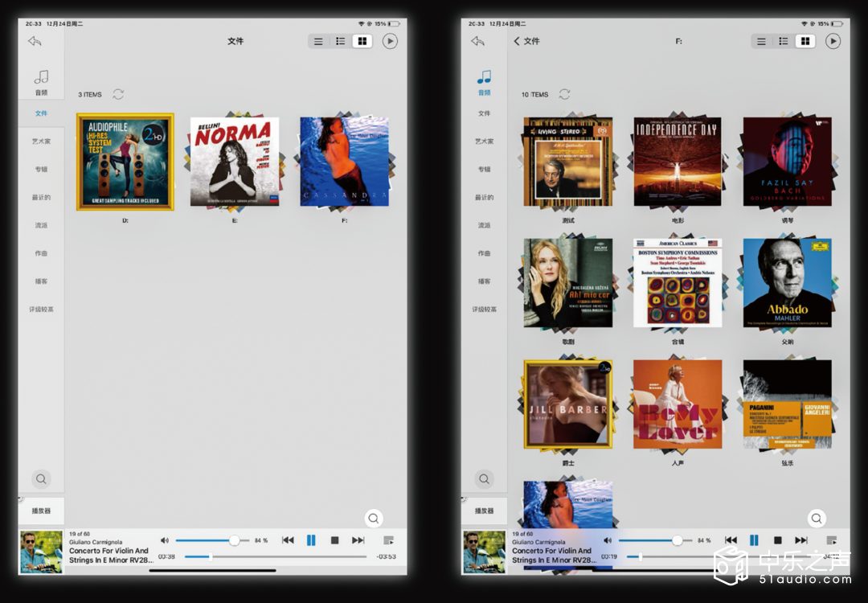Select 专辑 sidebar item in left screen

(x=42, y=169)
